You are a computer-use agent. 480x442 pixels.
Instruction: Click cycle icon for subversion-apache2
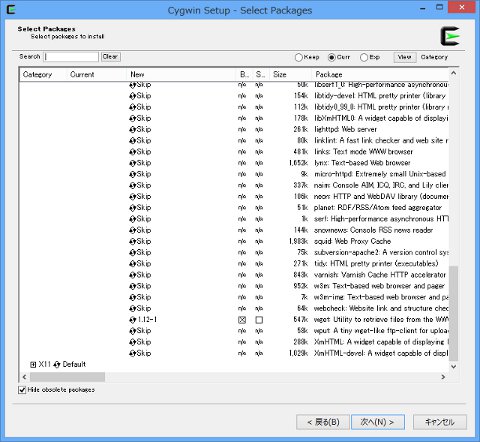point(133,253)
